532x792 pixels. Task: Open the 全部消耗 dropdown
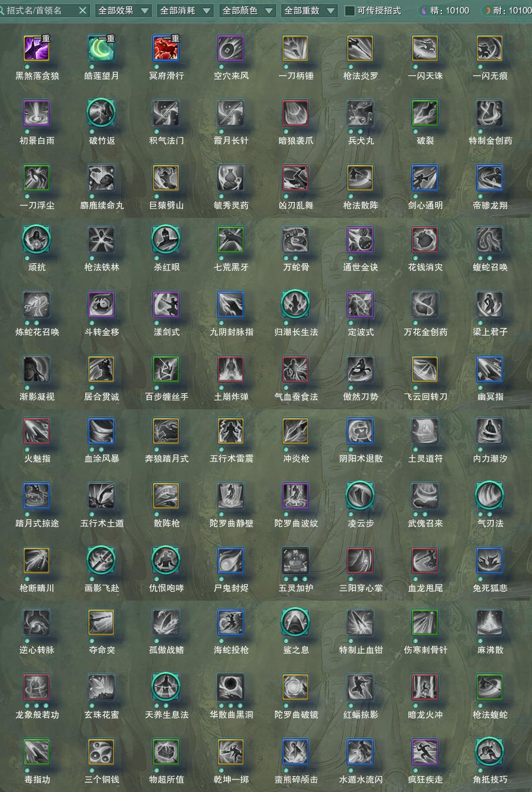(185, 11)
